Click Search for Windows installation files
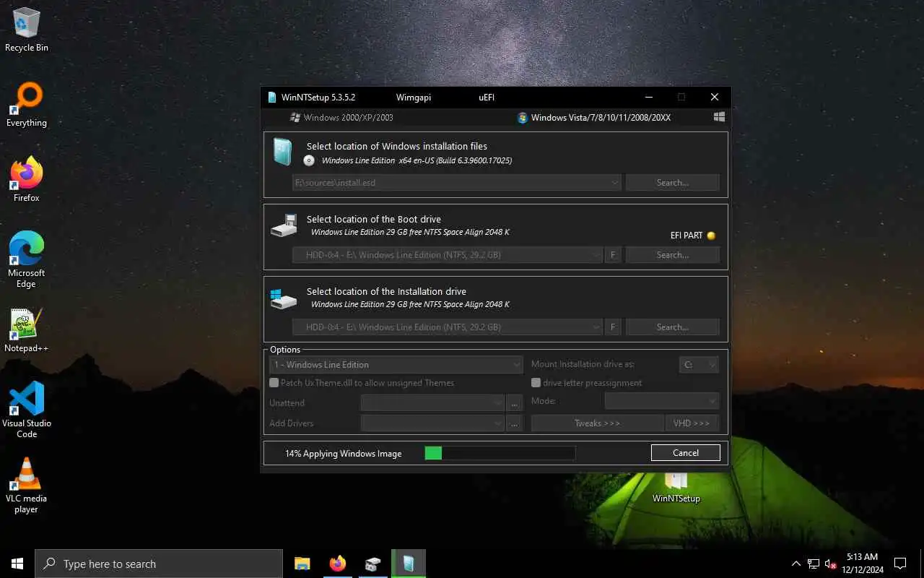The height and width of the screenshot is (578, 924). (x=673, y=183)
